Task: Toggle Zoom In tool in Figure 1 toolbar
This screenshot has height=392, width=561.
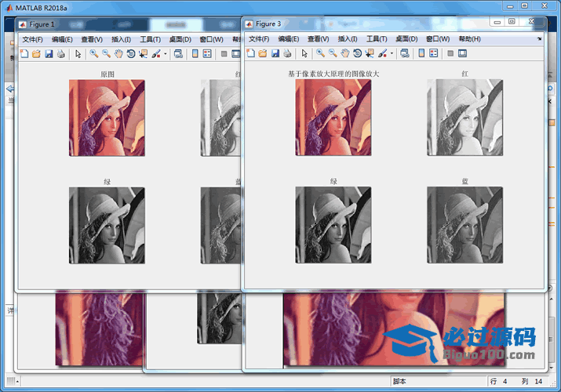Action: click(x=93, y=54)
